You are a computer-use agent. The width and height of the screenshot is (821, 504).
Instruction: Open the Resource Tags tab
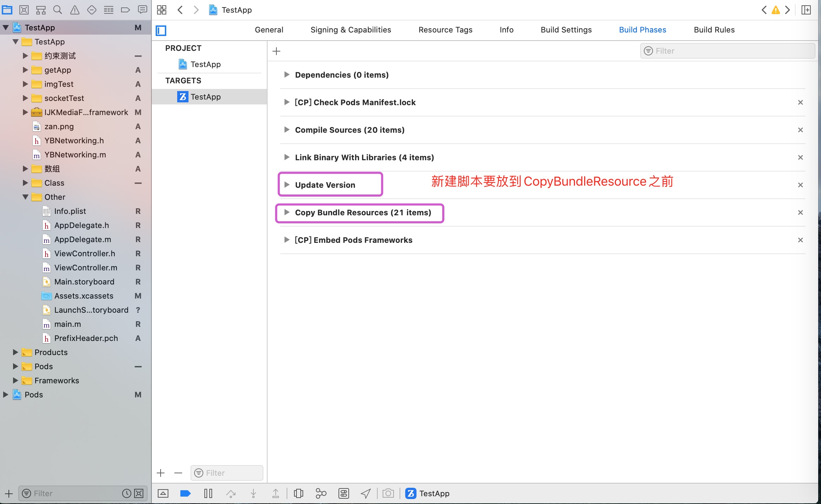[x=445, y=30]
